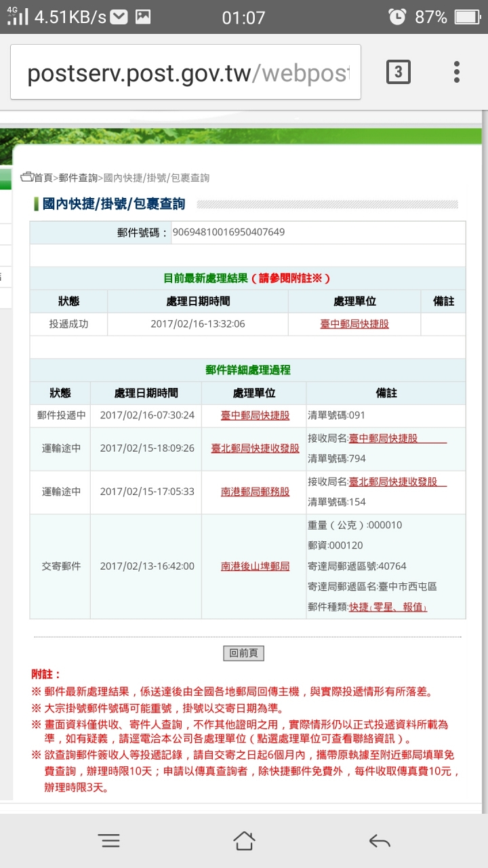Tap the Android recent apps menu icon

109,841
